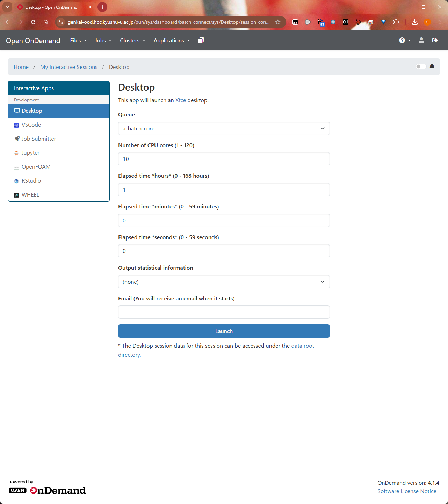
Task: Open the Software License Notice link
Action: pos(407,491)
